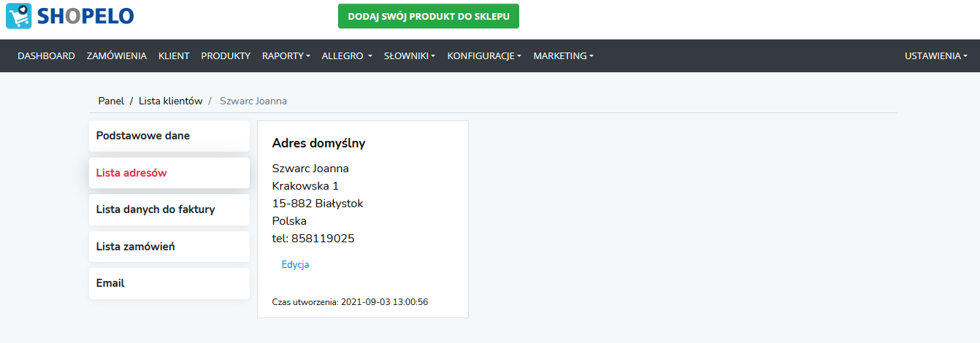Viewport: 980px width, 343px height.
Task: Open the Marketing dropdown menu
Action: point(563,56)
